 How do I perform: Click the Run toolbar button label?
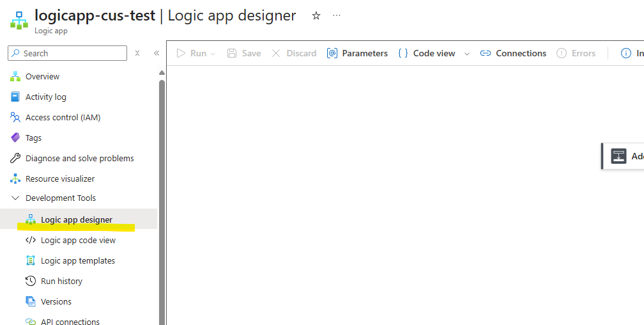coord(198,54)
